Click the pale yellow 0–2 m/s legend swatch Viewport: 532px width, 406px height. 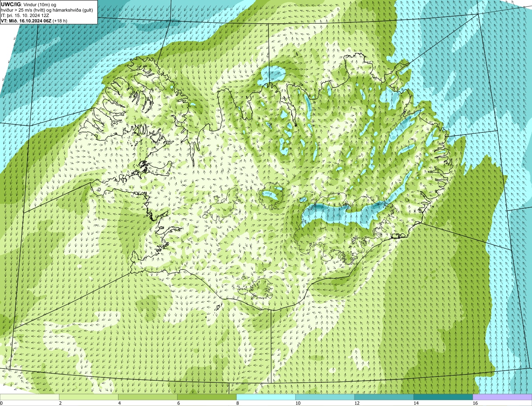pos(30,397)
